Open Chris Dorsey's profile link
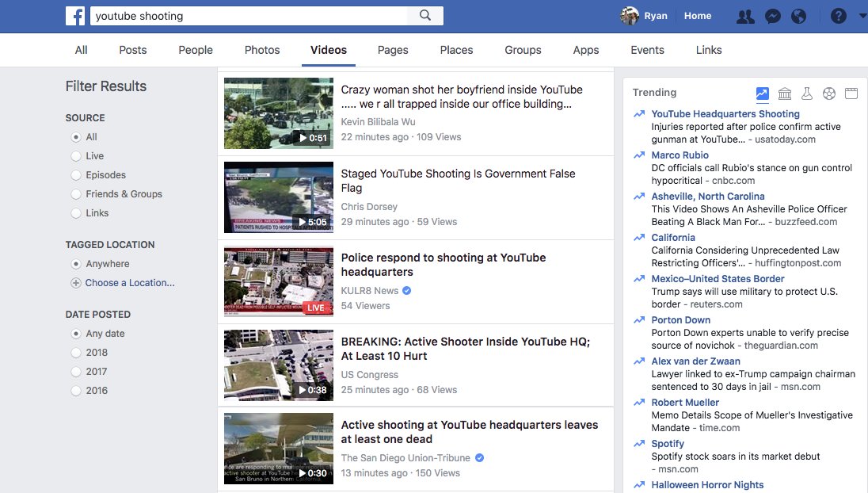 click(369, 207)
